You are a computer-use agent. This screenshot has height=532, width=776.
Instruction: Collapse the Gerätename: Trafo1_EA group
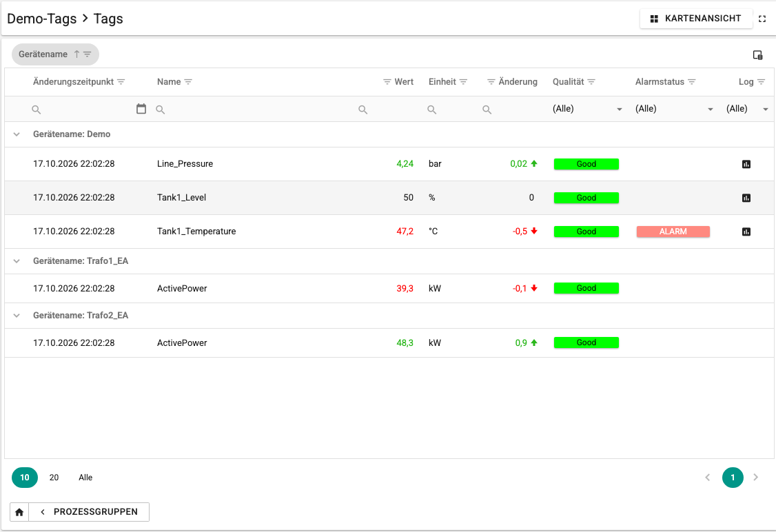tap(17, 260)
